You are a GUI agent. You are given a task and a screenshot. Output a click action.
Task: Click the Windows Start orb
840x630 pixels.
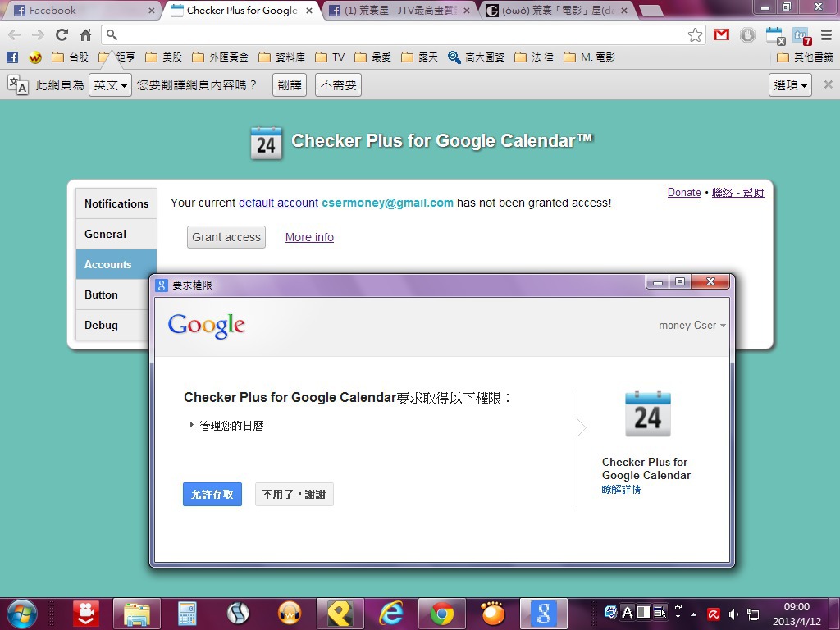click(21, 614)
